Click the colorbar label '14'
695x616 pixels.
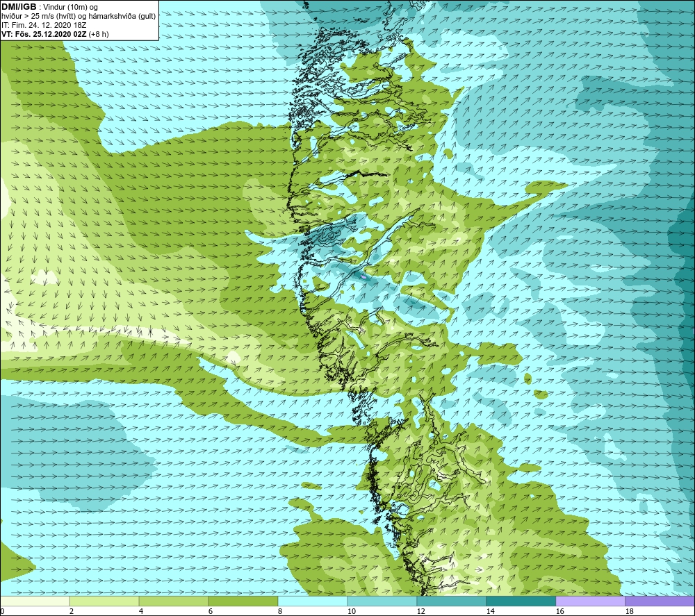490,612
